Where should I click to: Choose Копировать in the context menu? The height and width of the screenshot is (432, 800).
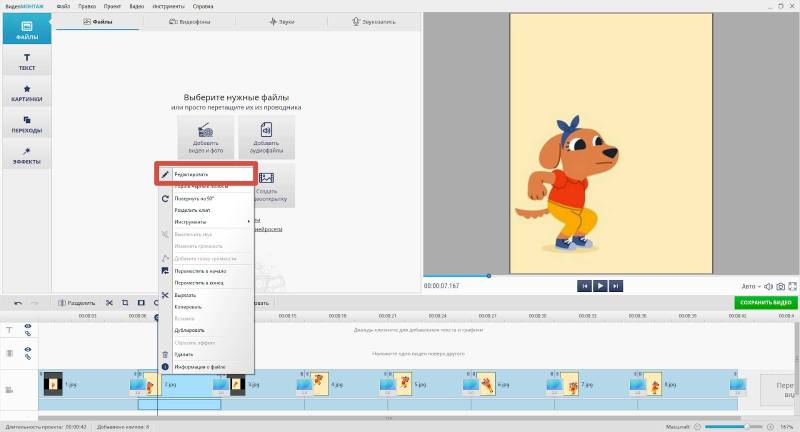(x=206, y=307)
